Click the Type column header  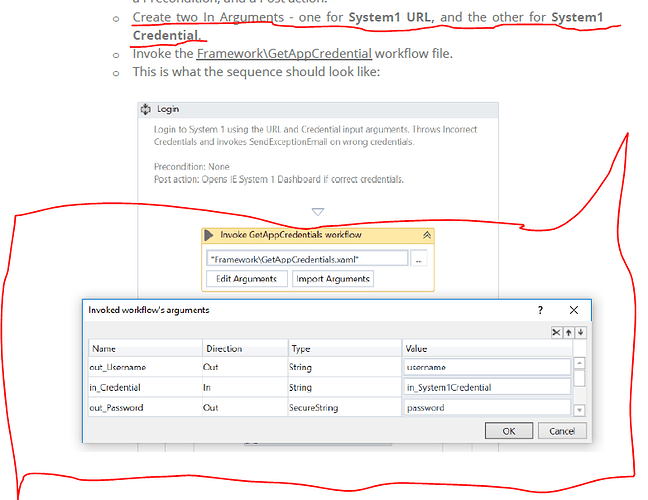(345, 348)
